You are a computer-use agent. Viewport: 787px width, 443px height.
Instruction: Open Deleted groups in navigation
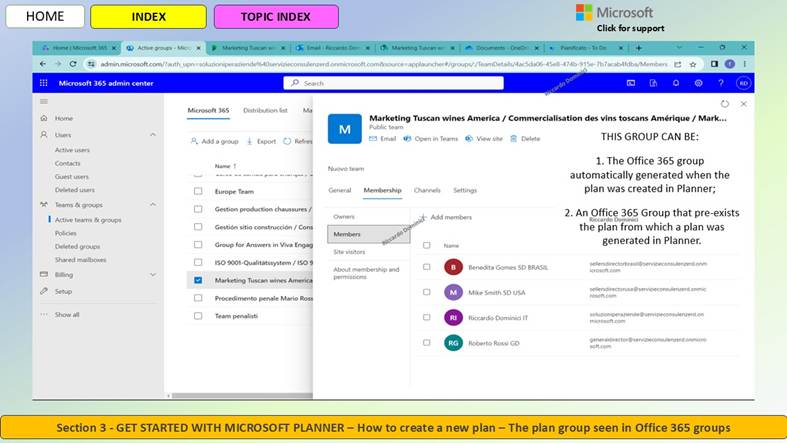[77, 246]
